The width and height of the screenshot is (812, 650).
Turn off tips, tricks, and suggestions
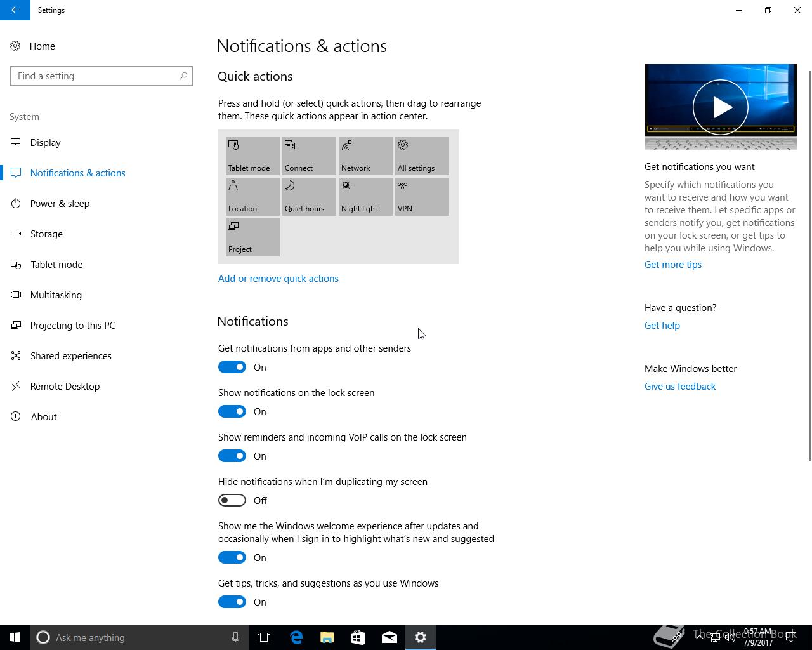232,602
